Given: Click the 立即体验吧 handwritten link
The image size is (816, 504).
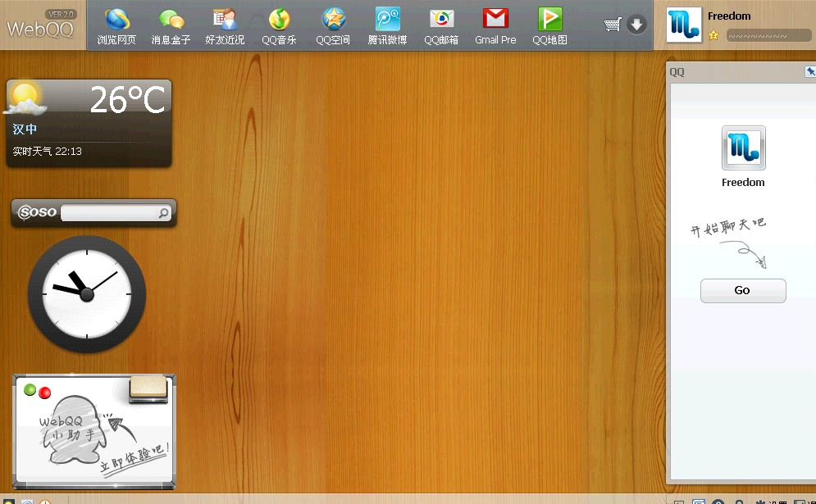Looking at the screenshot, I should [135, 458].
